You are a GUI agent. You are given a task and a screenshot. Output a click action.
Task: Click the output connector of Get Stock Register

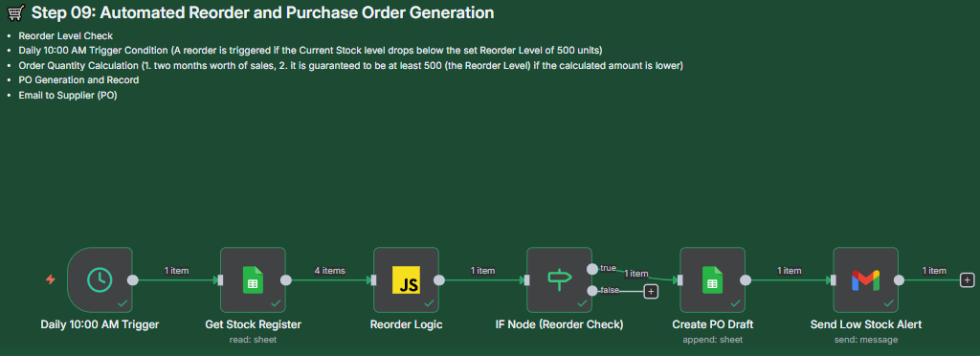point(285,280)
